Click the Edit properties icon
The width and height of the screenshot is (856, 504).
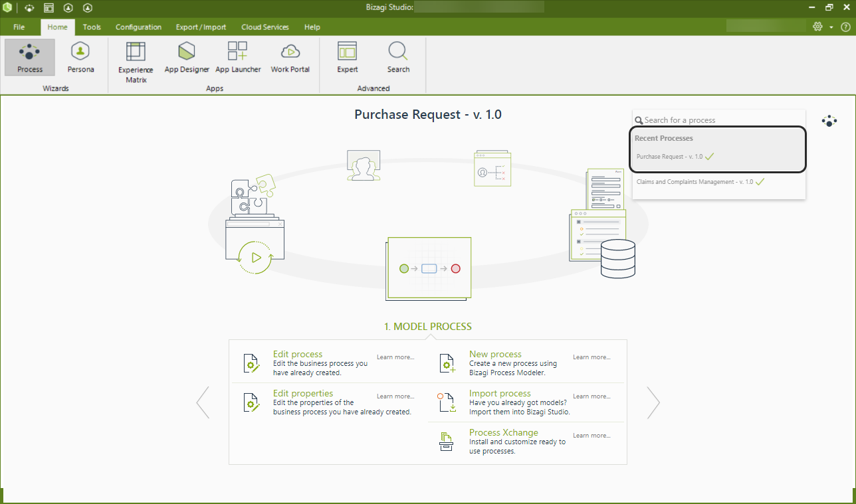coord(251,402)
